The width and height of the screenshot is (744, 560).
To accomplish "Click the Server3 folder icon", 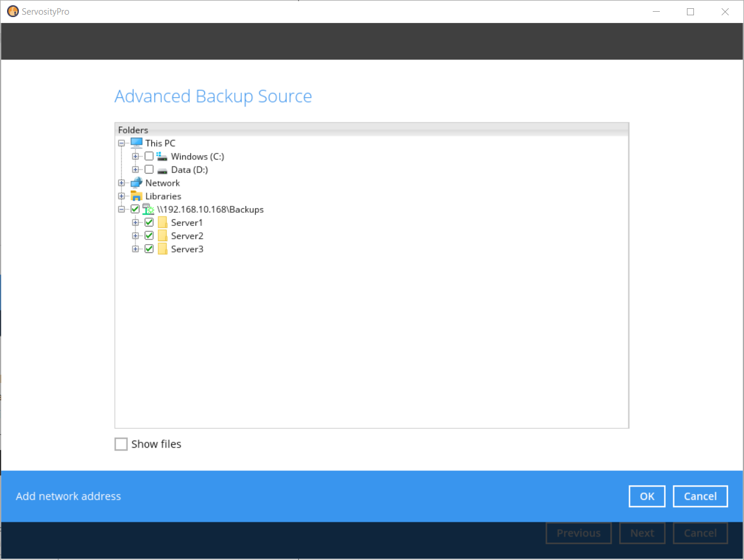I will [162, 249].
